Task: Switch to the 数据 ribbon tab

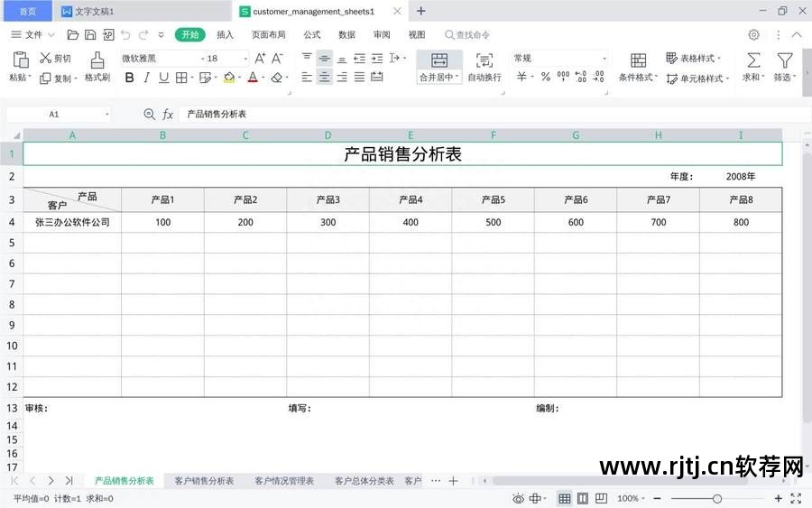Action: coord(346,34)
